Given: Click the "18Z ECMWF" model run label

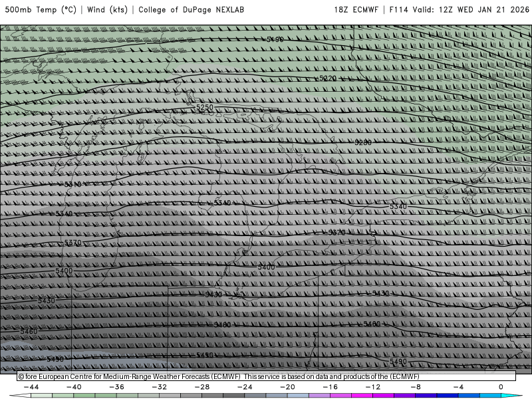Looking at the screenshot, I should (356, 9).
